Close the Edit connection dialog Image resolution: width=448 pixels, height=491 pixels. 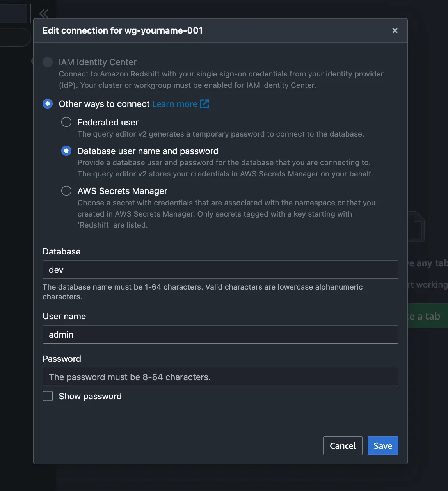tap(395, 30)
